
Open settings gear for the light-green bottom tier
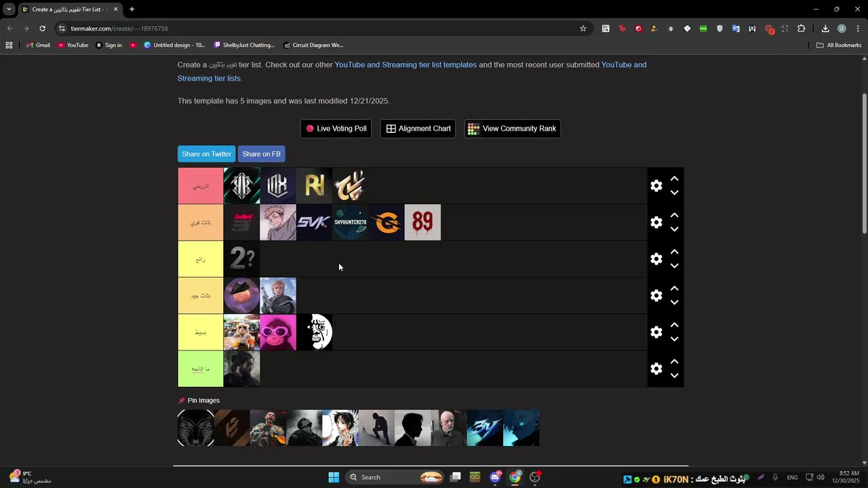click(656, 369)
